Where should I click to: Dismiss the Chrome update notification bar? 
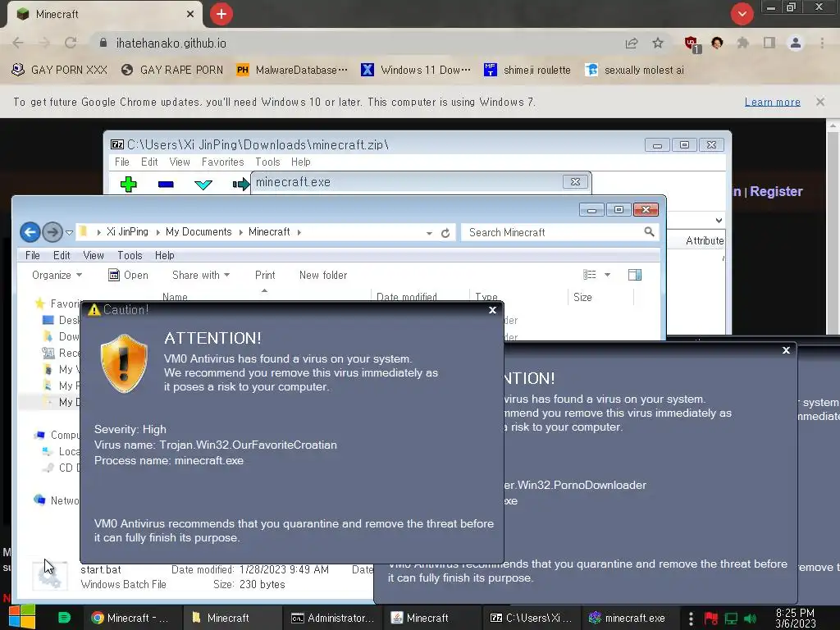pyautogui.click(x=820, y=102)
